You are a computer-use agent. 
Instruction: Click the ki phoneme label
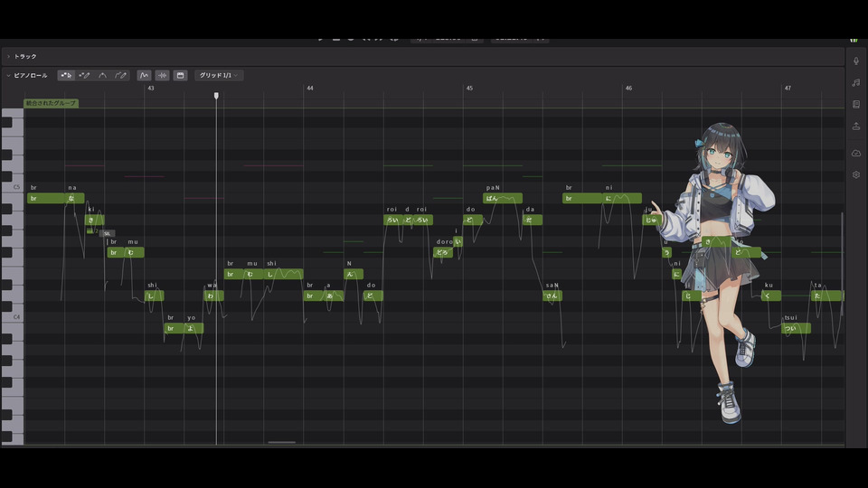91,209
